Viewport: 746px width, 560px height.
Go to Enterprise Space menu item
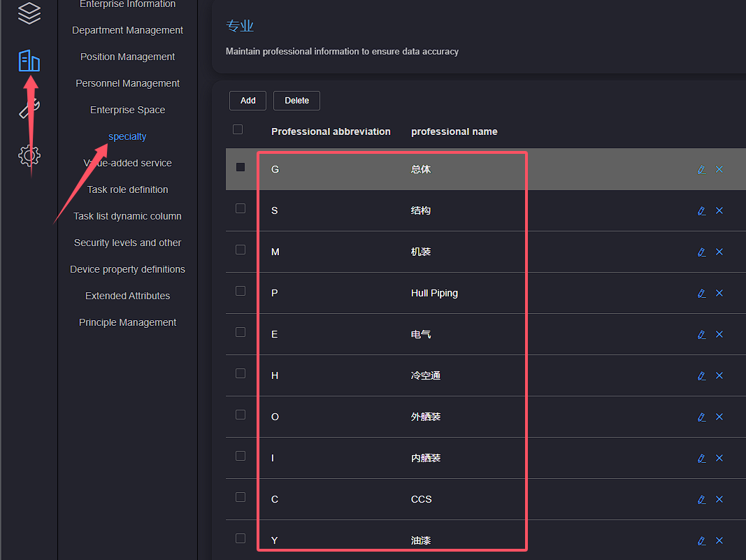click(127, 110)
